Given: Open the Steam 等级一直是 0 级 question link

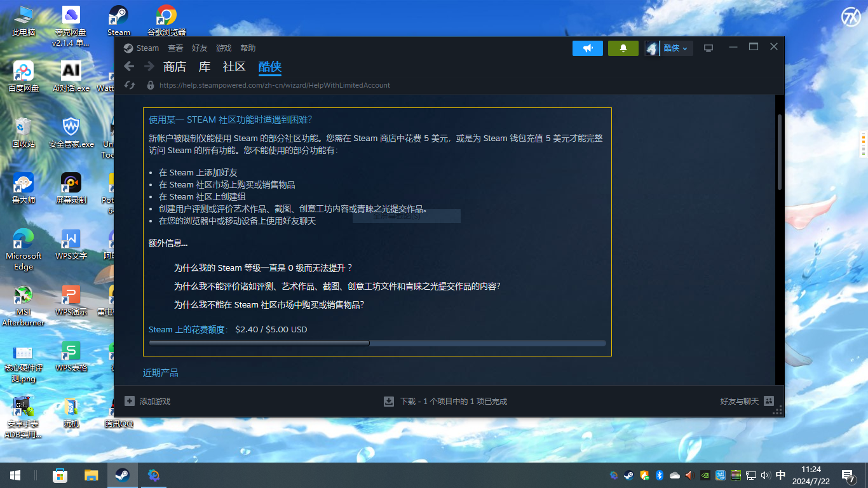Looking at the screenshot, I should (x=263, y=268).
